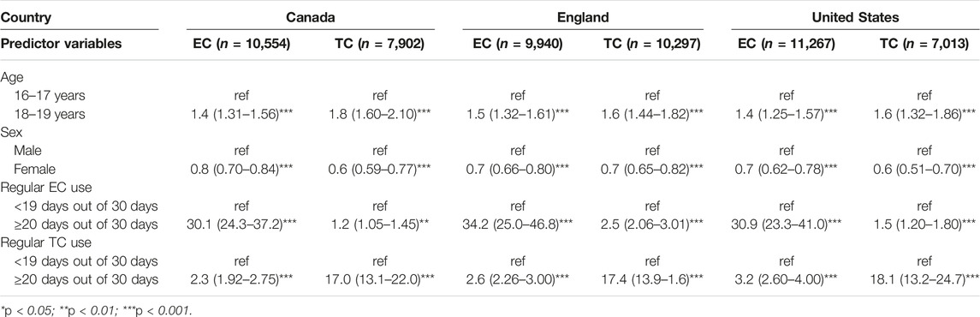The height and width of the screenshot is (317, 980).
Task: Click EC (n = 9,940) subheader
Action: [x=515, y=45]
